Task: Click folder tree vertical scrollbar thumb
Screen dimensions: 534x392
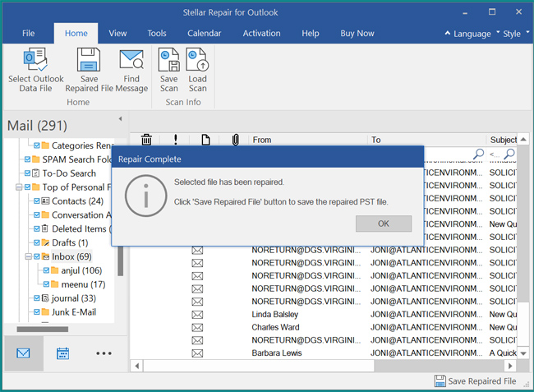Action: point(120,261)
